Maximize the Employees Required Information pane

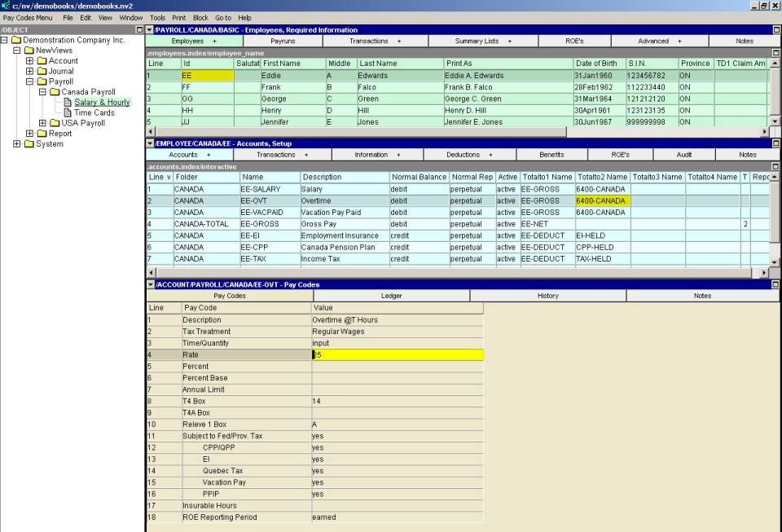click(x=776, y=30)
